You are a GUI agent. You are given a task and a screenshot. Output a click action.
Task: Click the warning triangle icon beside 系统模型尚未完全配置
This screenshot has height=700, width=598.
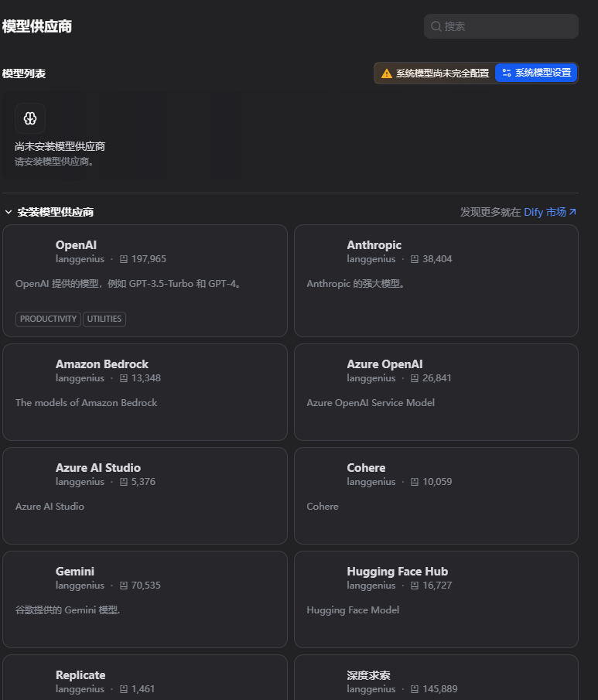(386, 73)
